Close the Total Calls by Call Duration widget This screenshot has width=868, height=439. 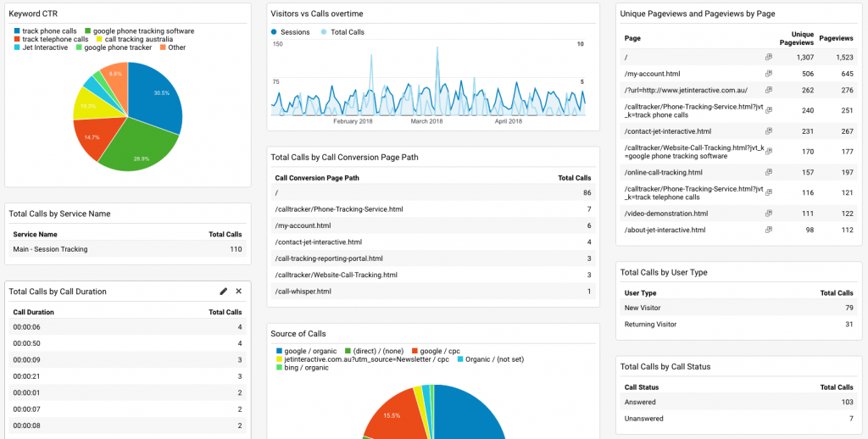click(238, 292)
